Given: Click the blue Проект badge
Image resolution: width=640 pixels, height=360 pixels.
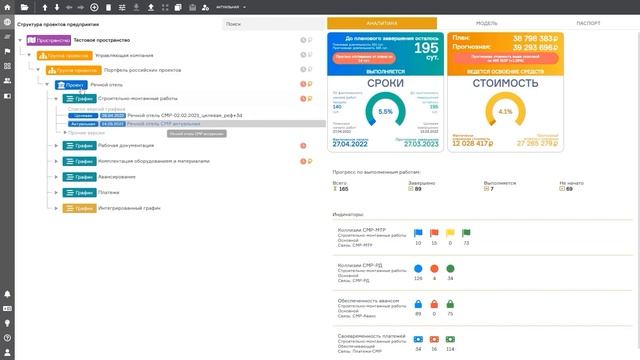Looking at the screenshot, I should point(71,85).
